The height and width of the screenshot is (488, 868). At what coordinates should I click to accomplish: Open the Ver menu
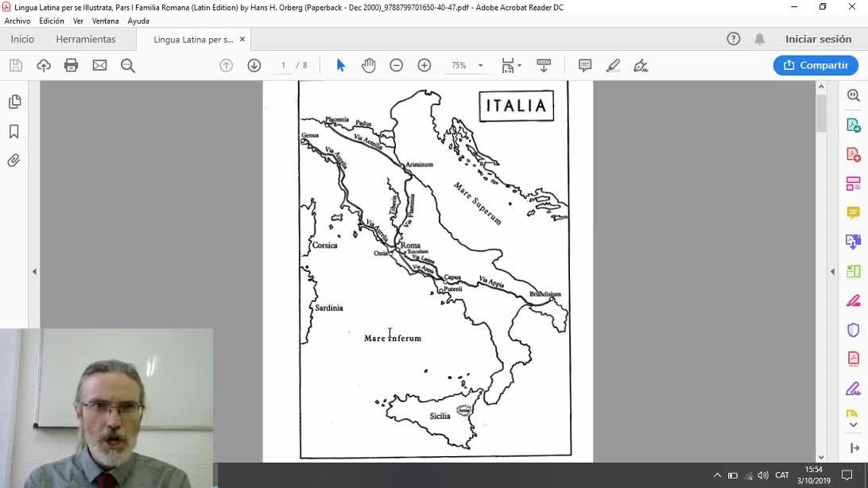coord(78,21)
